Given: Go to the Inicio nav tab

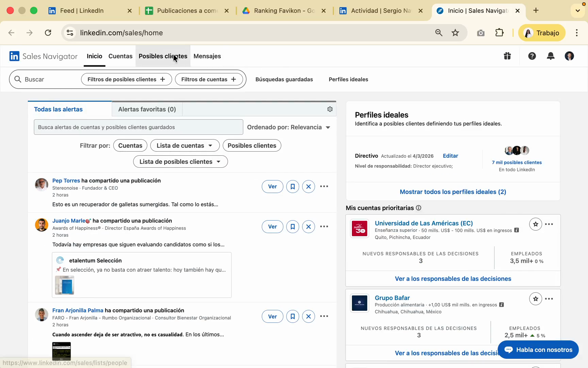Looking at the screenshot, I should 95,56.
